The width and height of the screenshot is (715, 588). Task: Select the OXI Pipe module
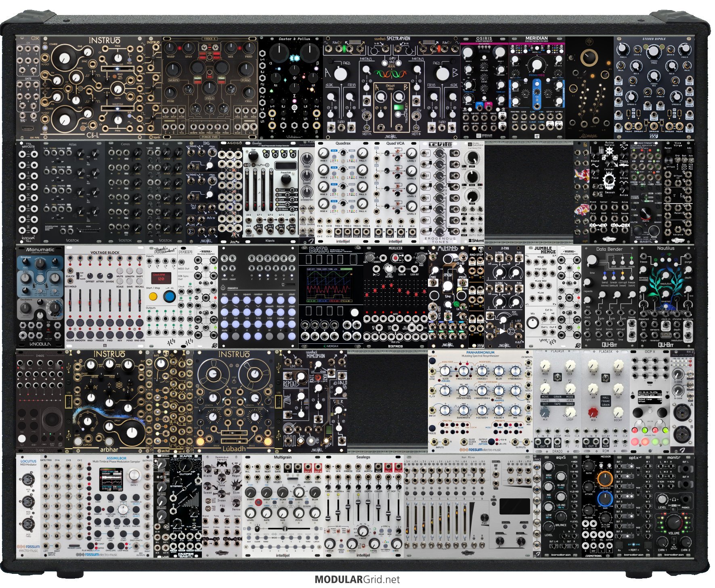28,87
